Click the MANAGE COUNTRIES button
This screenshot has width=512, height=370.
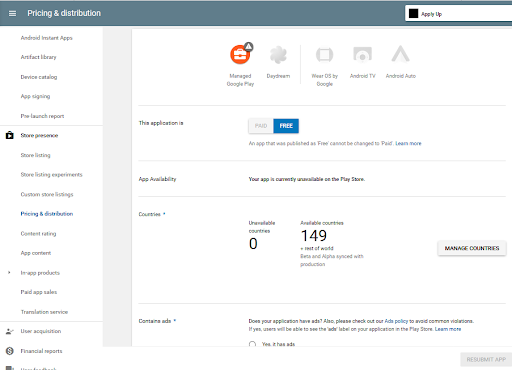tap(472, 248)
